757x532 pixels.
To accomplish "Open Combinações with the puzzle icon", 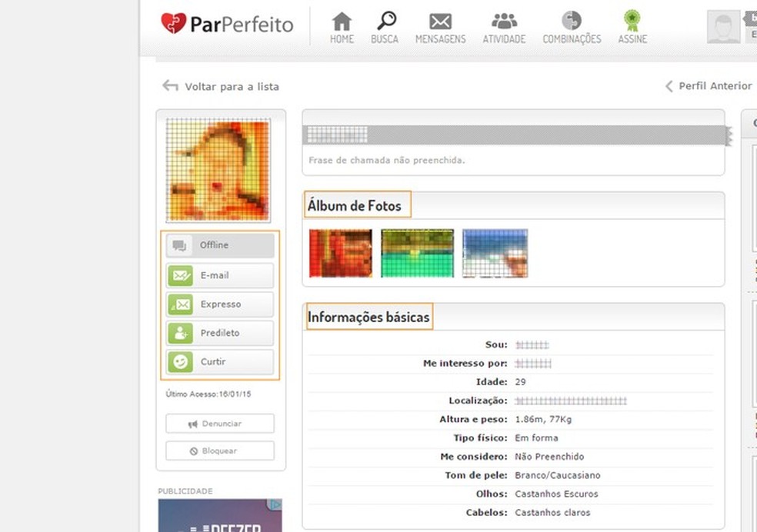I will tap(571, 25).
